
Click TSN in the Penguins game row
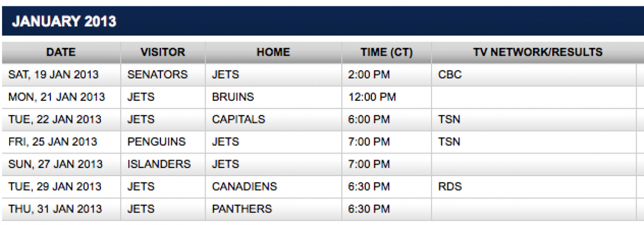tap(449, 142)
